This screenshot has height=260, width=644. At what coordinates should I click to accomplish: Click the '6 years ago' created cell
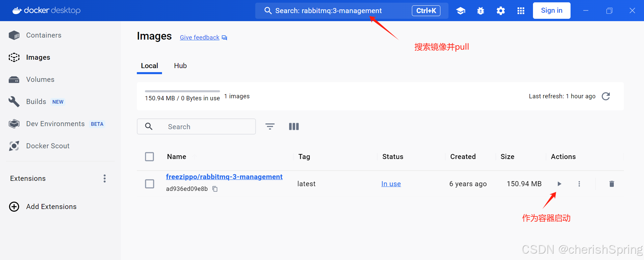click(x=468, y=184)
